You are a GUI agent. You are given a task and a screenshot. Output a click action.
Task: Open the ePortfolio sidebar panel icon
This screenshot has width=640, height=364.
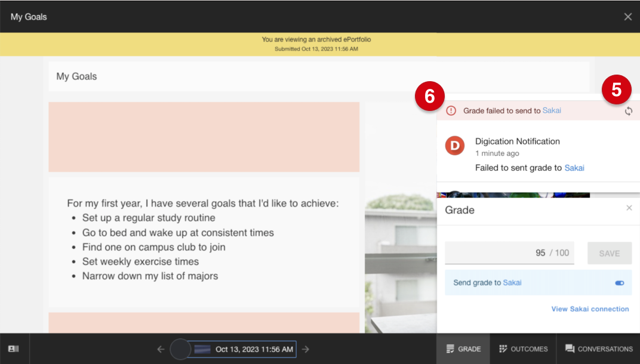(14, 349)
